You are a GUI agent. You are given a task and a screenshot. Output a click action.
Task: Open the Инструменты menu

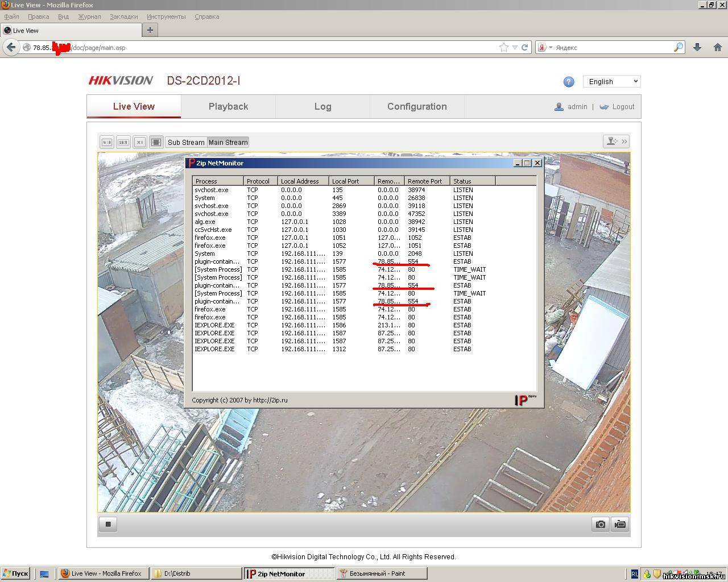tap(166, 16)
